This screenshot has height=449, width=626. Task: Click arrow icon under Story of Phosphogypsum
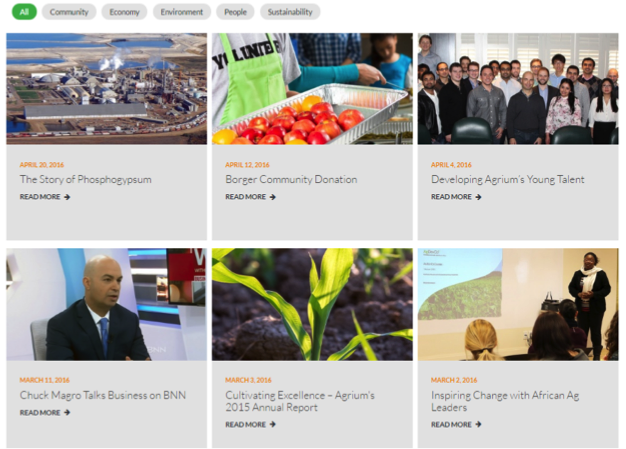coord(67,197)
